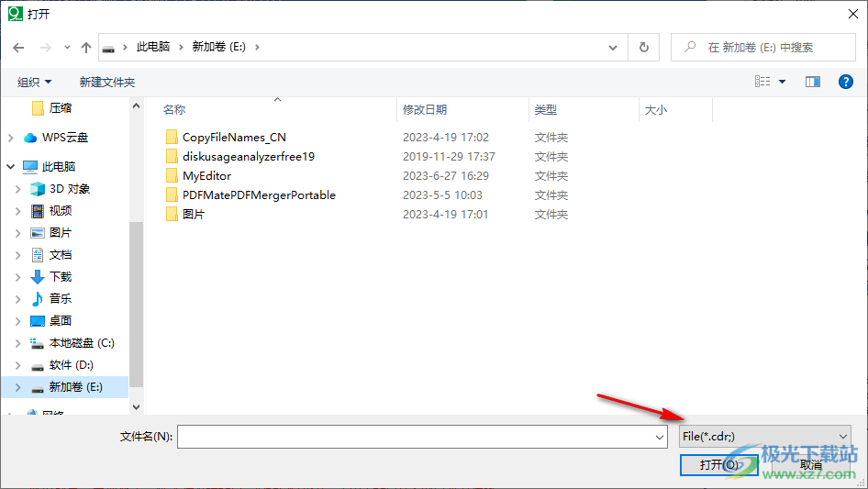Screen dimensions: 868x489
Task: Go up one folder level
Action: (86, 48)
